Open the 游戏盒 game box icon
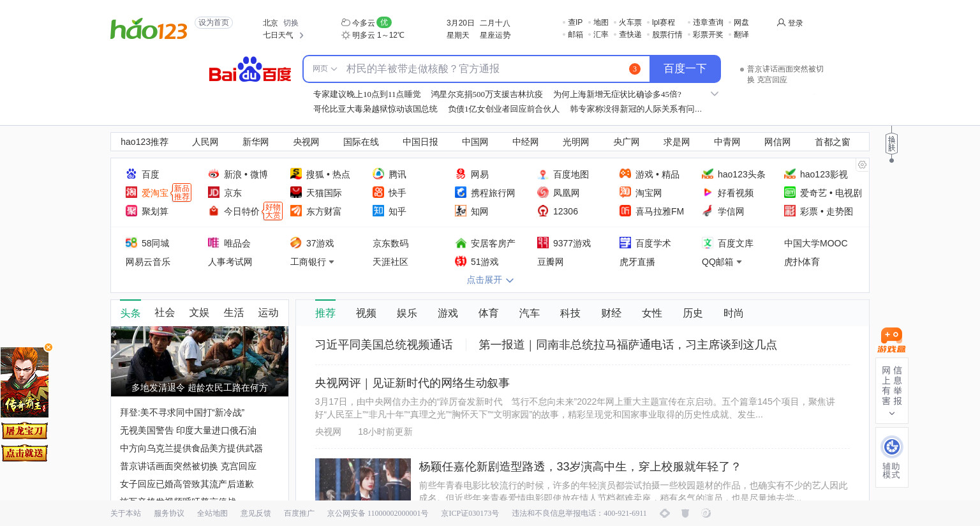 point(891,340)
